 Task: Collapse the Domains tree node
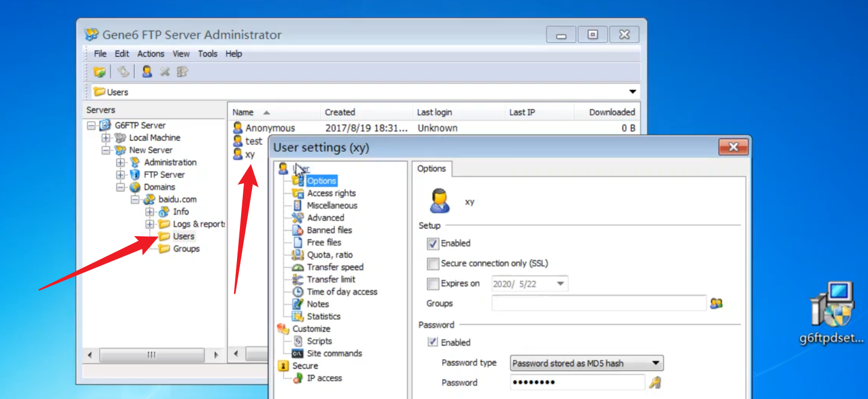tap(121, 187)
